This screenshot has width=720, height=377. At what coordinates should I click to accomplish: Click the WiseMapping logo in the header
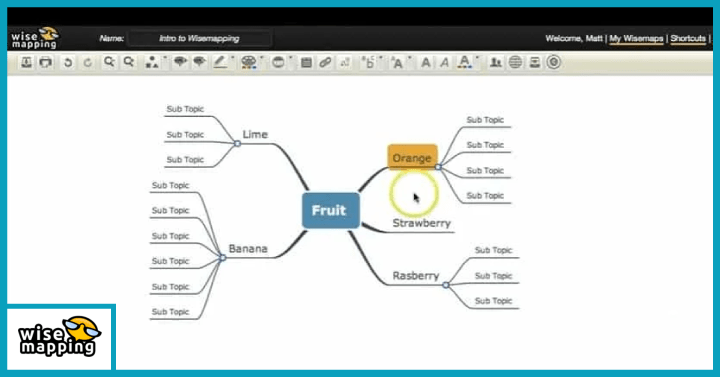tap(35, 38)
